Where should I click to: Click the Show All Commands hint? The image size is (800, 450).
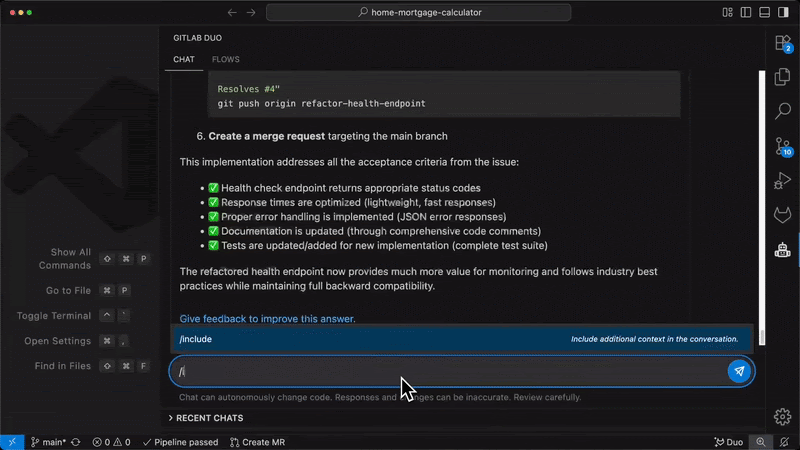65,259
